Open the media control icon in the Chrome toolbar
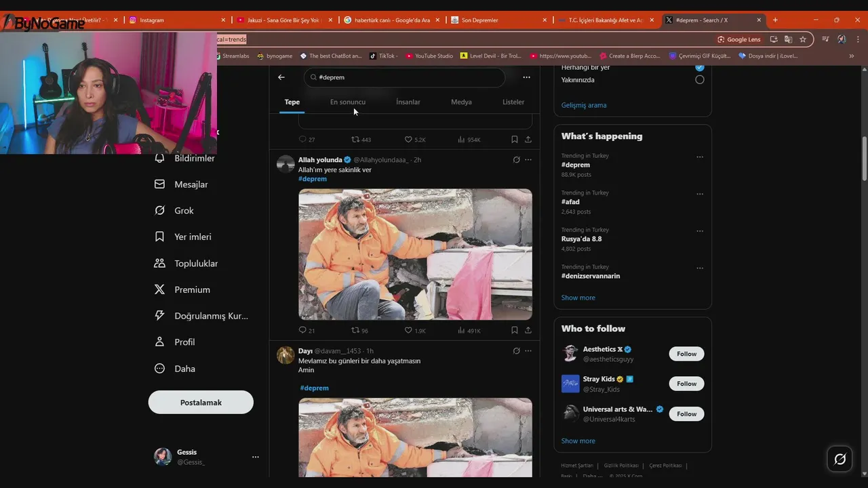Screen dimensions: 868x488 pyautogui.click(x=825, y=39)
